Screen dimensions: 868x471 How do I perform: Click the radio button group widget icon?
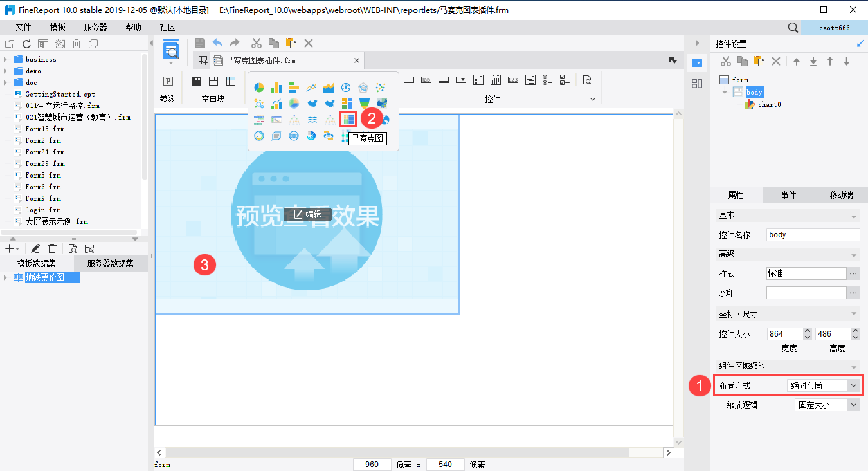coord(547,80)
